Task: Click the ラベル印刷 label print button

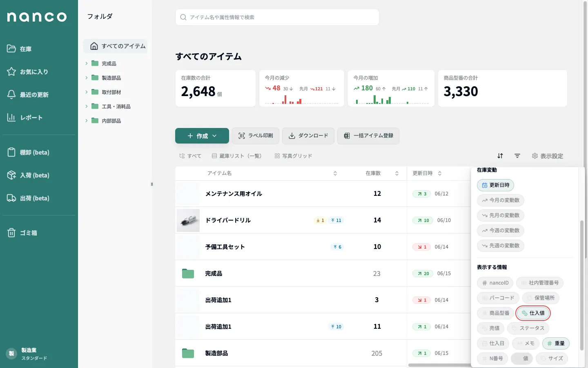Action: click(256, 136)
